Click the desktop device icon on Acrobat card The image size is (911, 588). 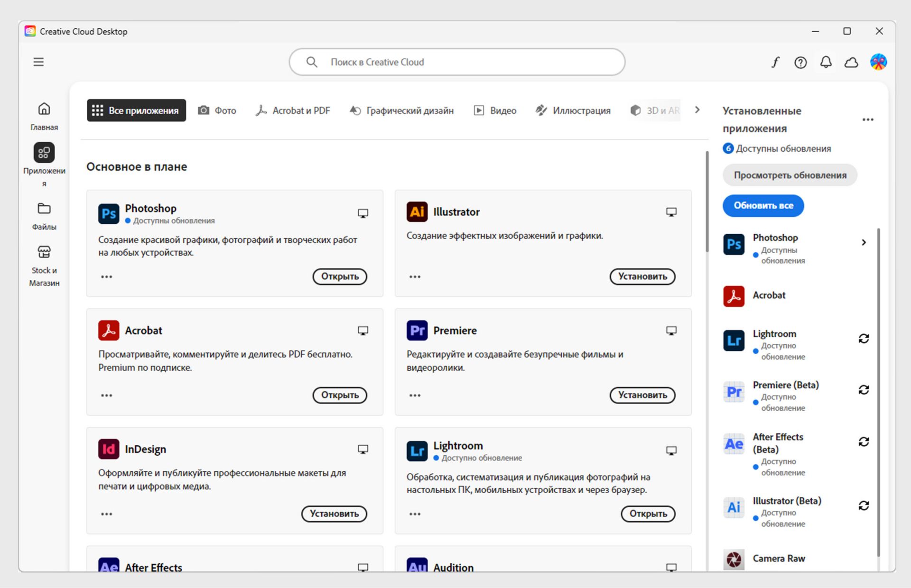pyautogui.click(x=363, y=331)
